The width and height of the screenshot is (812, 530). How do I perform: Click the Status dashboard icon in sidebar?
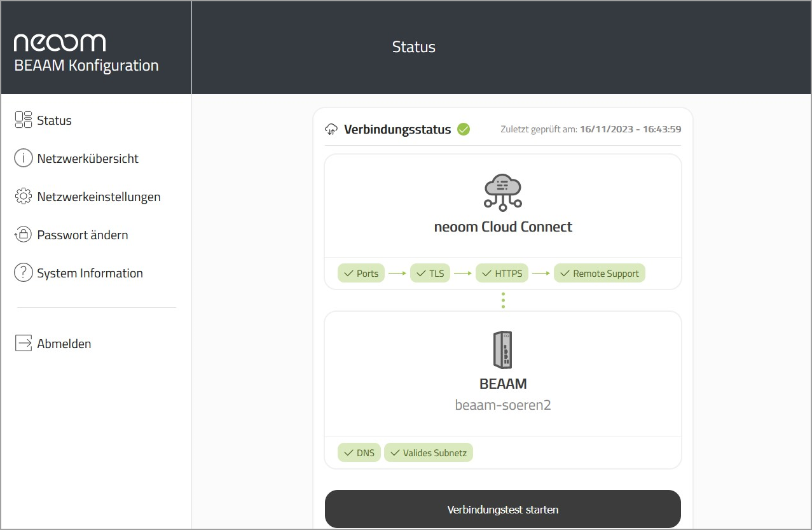point(24,120)
